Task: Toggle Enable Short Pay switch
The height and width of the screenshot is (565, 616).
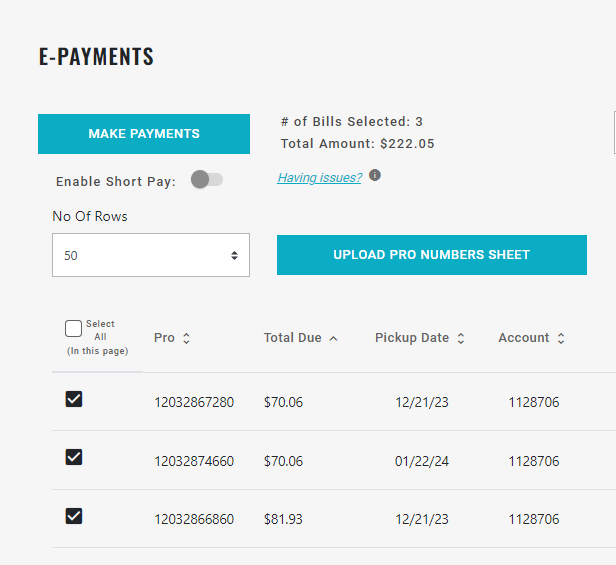Action: [x=207, y=180]
